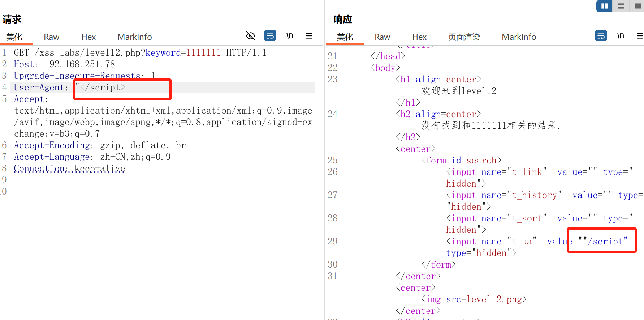
Task: Click the GET request line text
Action: 140,53
